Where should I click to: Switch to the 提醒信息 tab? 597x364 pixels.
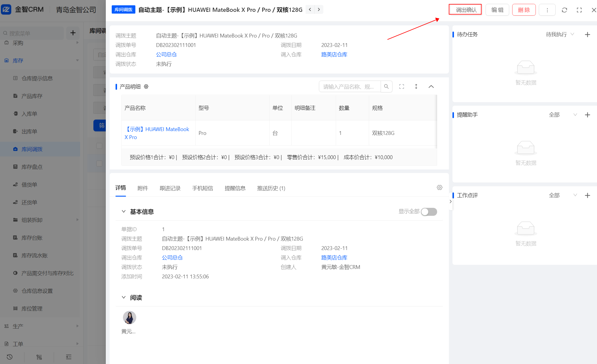(235, 188)
